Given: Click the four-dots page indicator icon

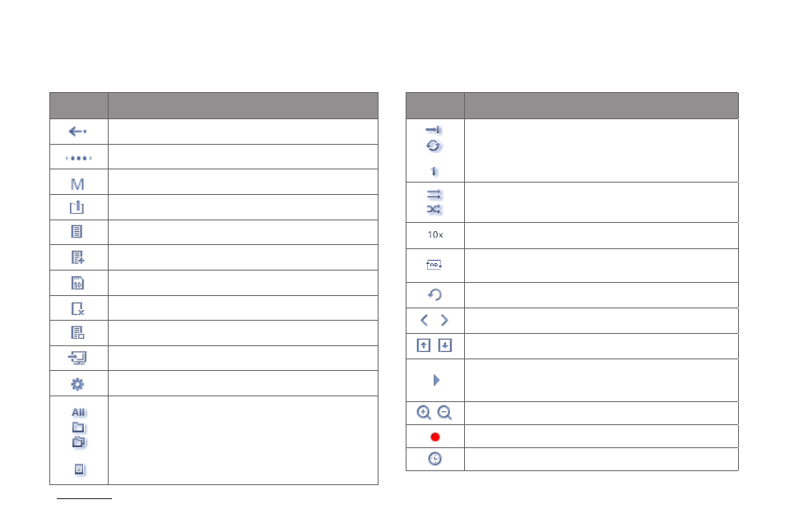Looking at the screenshot, I should click(79, 158).
